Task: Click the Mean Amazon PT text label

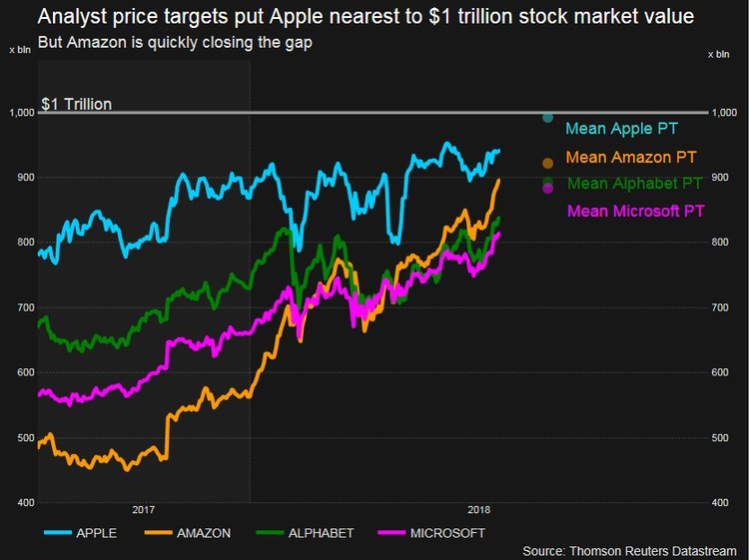Action: coord(629,157)
